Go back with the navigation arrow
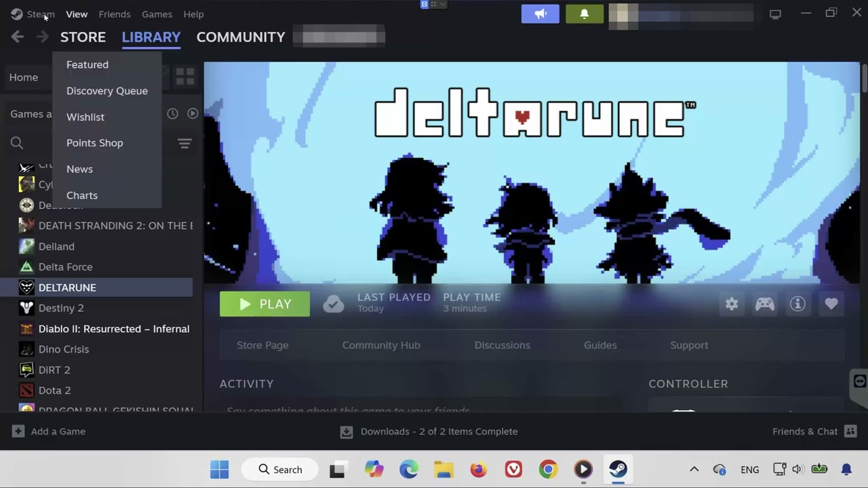 (x=18, y=37)
